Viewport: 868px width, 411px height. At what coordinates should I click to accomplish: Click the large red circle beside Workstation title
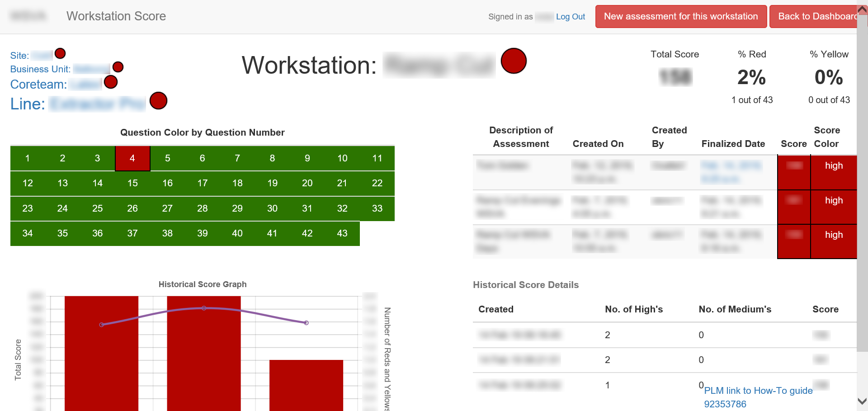[x=514, y=61]
